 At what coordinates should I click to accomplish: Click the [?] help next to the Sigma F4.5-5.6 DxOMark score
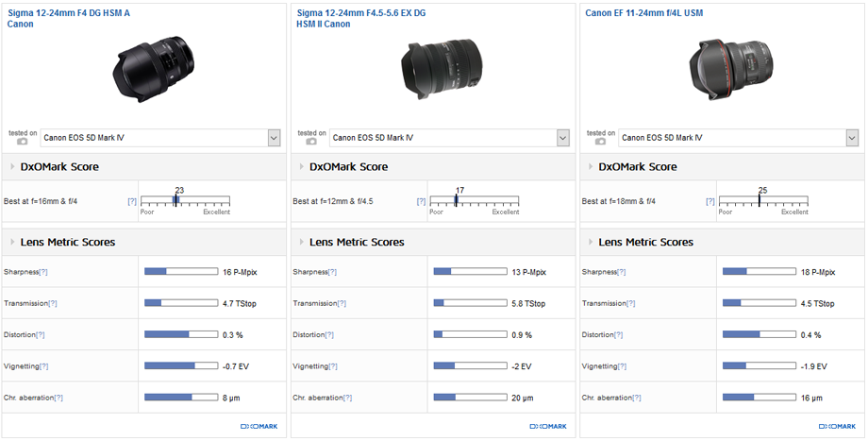pos(421,201)
